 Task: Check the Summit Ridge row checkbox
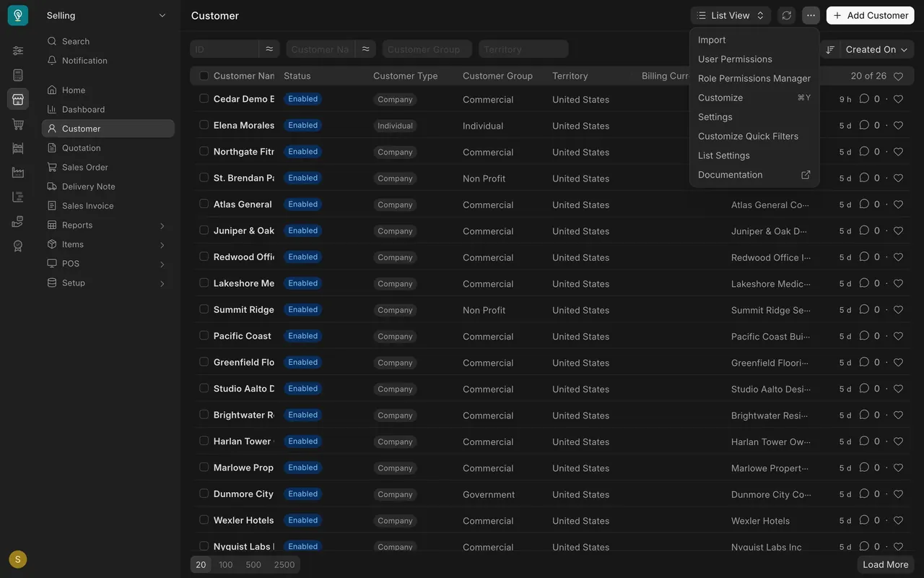pos(204,309)
